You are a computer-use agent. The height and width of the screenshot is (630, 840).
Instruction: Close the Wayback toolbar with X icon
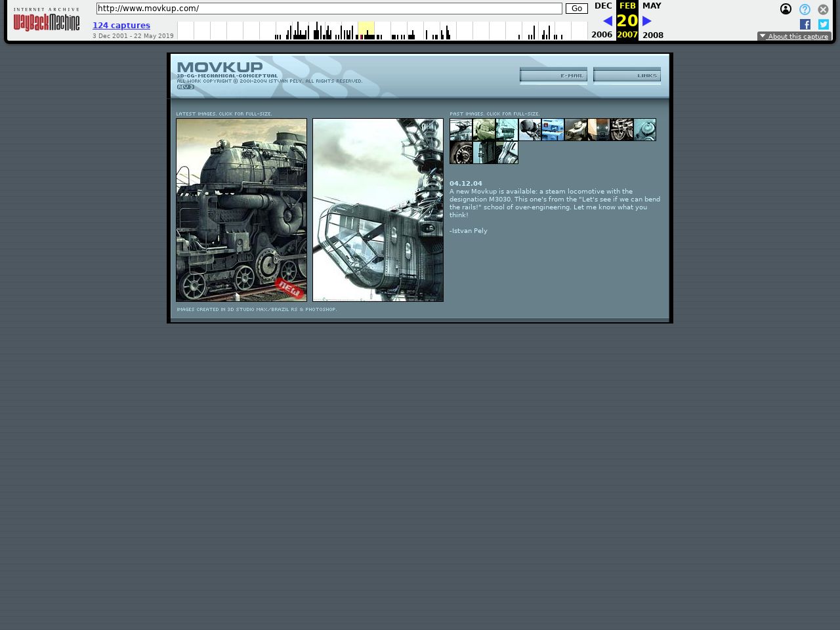click(x=823, y=9)
